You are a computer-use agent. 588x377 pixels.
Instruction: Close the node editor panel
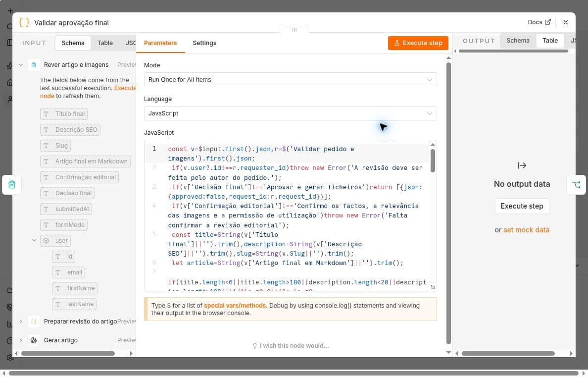coord(566,22)
